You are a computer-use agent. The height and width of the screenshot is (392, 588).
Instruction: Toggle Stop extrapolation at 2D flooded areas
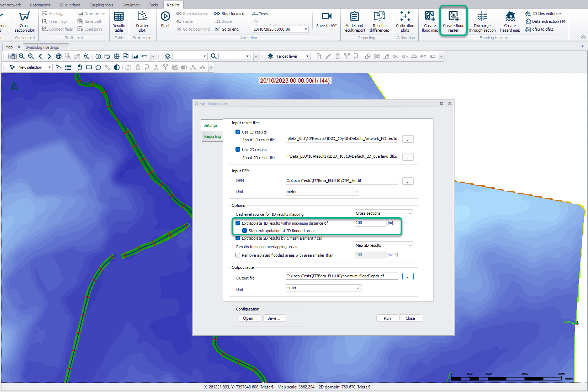click(x=245, y=231)
